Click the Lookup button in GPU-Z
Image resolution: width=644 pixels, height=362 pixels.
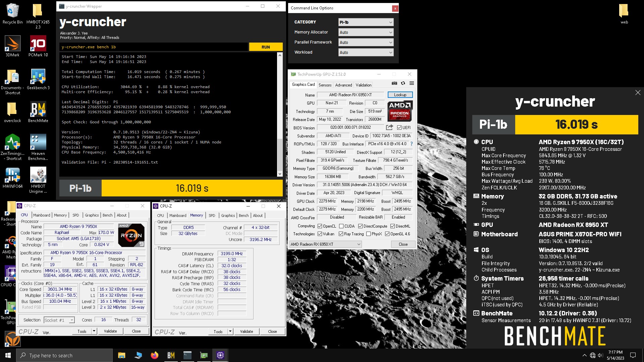[400, 95]
